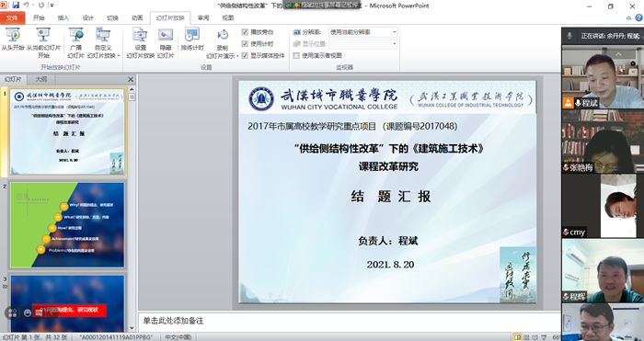Click the Save icon in quick access toolbar
The height and width of the screenshot is (341, 644).
click(x=16, y=6)
